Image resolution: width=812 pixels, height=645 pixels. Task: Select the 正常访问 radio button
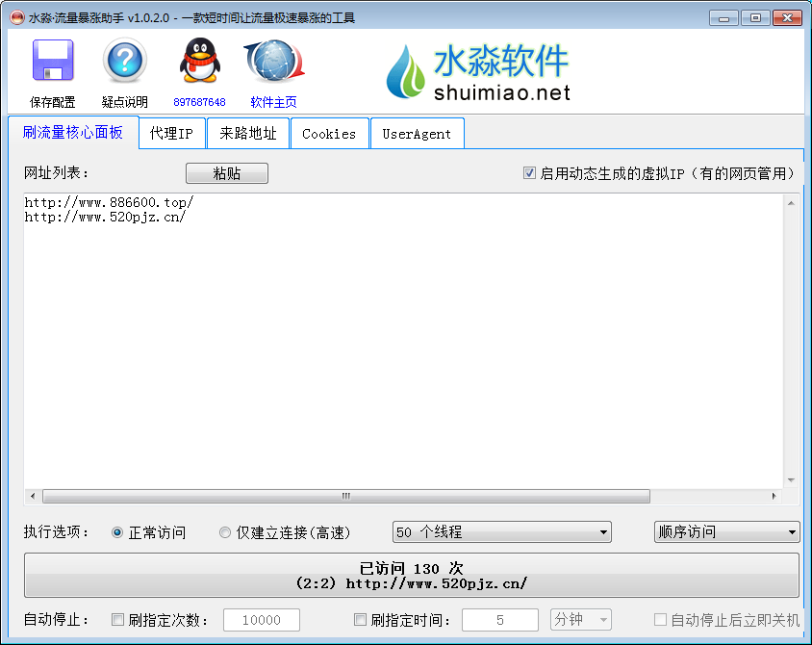pos(117,532)
